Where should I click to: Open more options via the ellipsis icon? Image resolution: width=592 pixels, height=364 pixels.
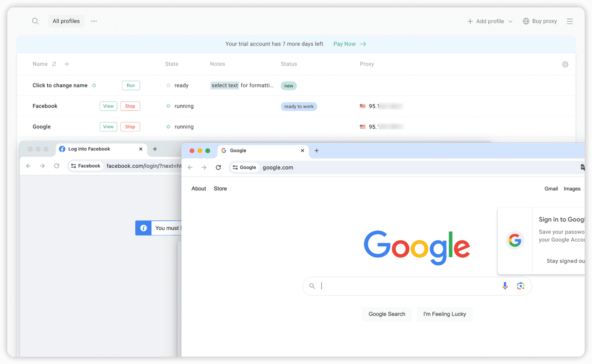tap(94, 21)
